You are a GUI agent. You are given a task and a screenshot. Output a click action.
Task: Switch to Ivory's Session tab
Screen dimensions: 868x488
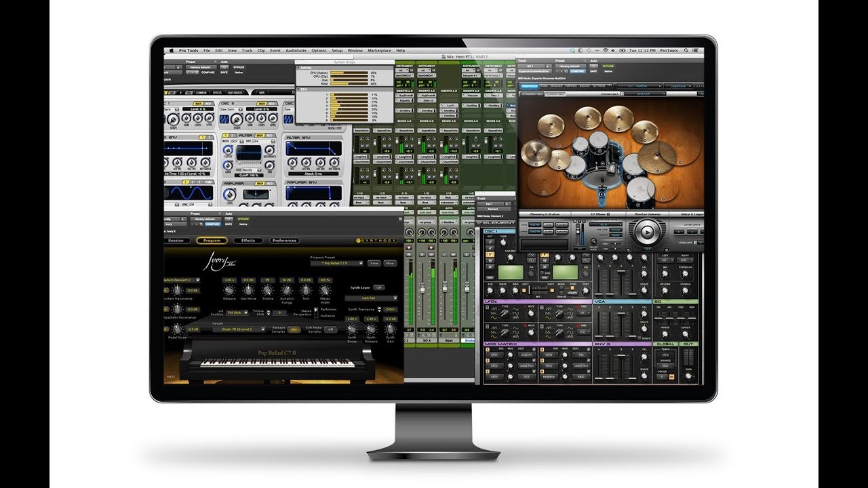pos(176,241)
